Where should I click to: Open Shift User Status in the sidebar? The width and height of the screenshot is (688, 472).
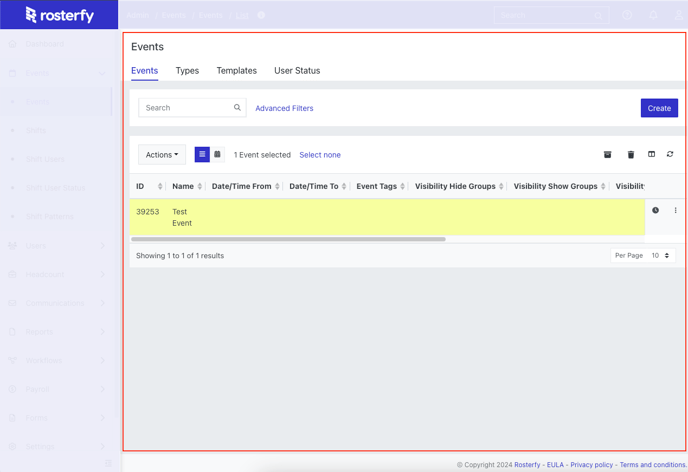[55, 188]
